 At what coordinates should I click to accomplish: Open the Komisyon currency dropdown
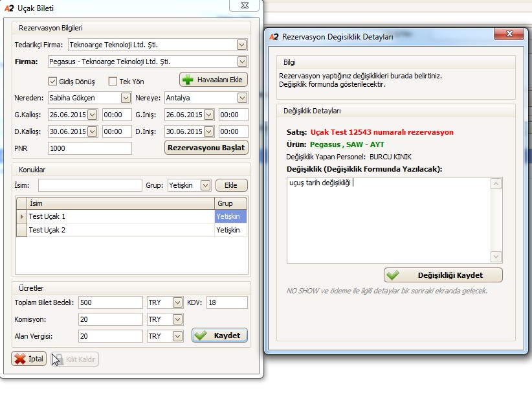click(177, 319)
